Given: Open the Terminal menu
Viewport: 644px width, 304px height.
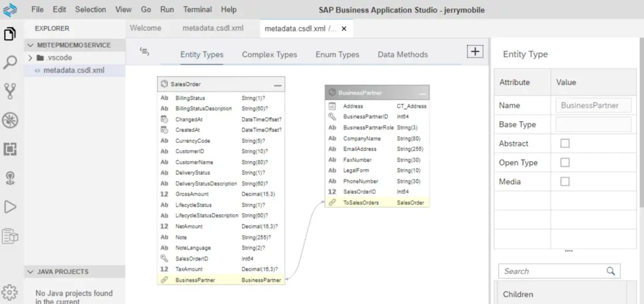Looking at the screenshot, I should (x=197, y=9).
